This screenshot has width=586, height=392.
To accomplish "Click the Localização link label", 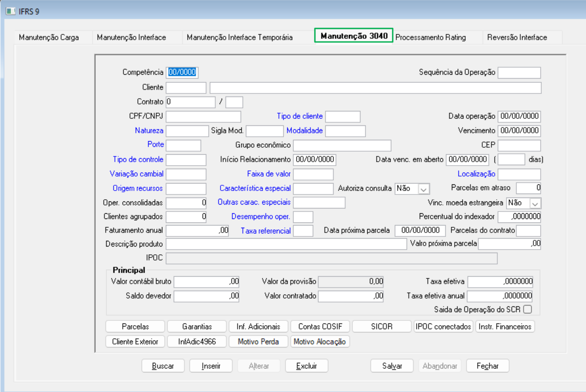I will click(x=476, y=174).
